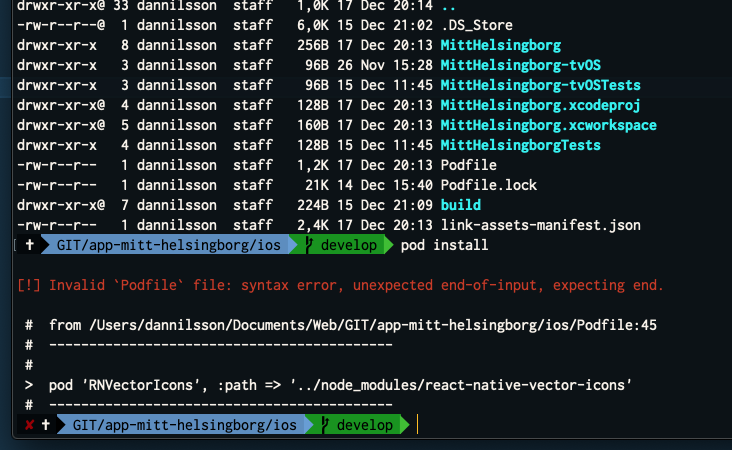Screen dimensions: 732x450
Task: Click the develop branch segment in bottom prompt
Action: (x=358, y=425)
